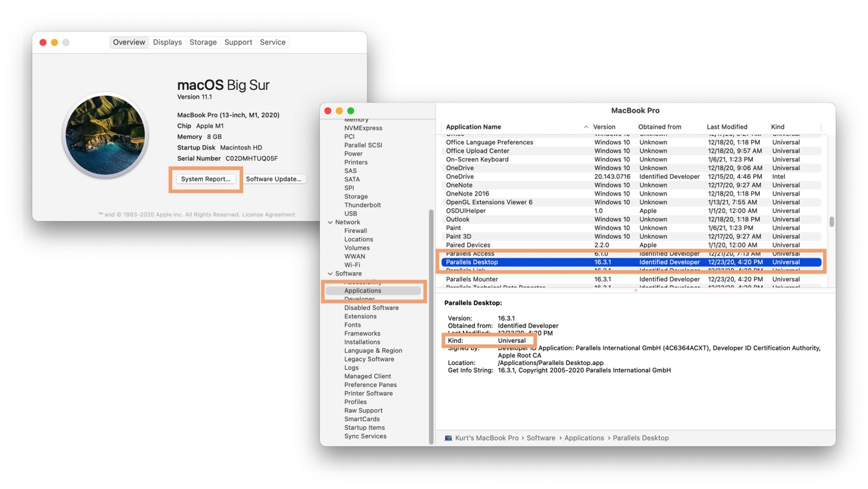Select the Parallels Mounter row

coord(631,280)
